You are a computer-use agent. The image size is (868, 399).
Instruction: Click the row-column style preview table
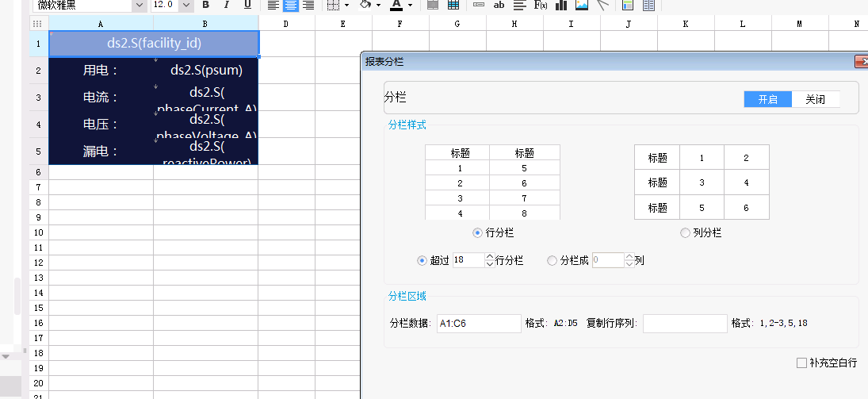(x=493, y=182)
